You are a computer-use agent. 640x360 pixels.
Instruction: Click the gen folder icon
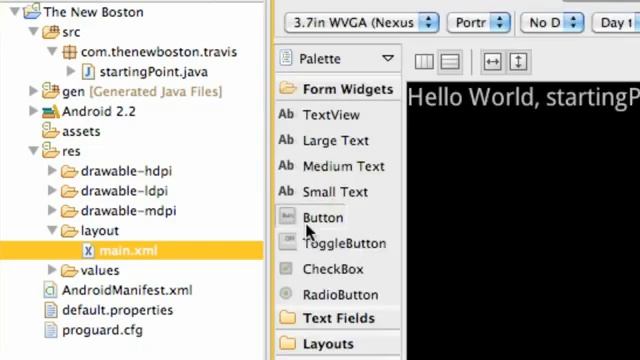[51, 91]
